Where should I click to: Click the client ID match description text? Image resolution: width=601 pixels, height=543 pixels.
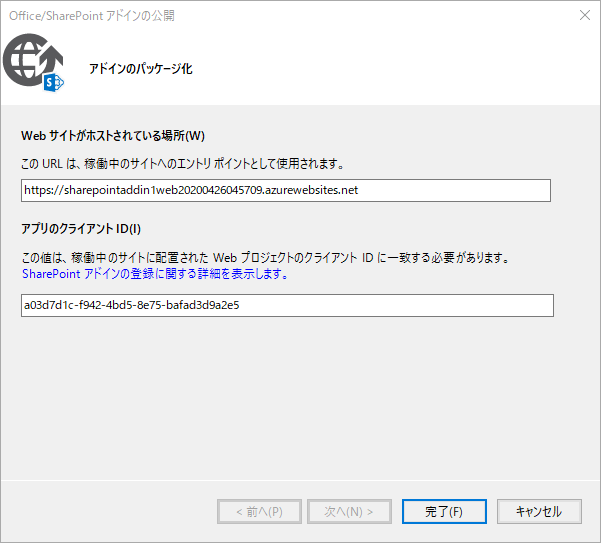265,258
